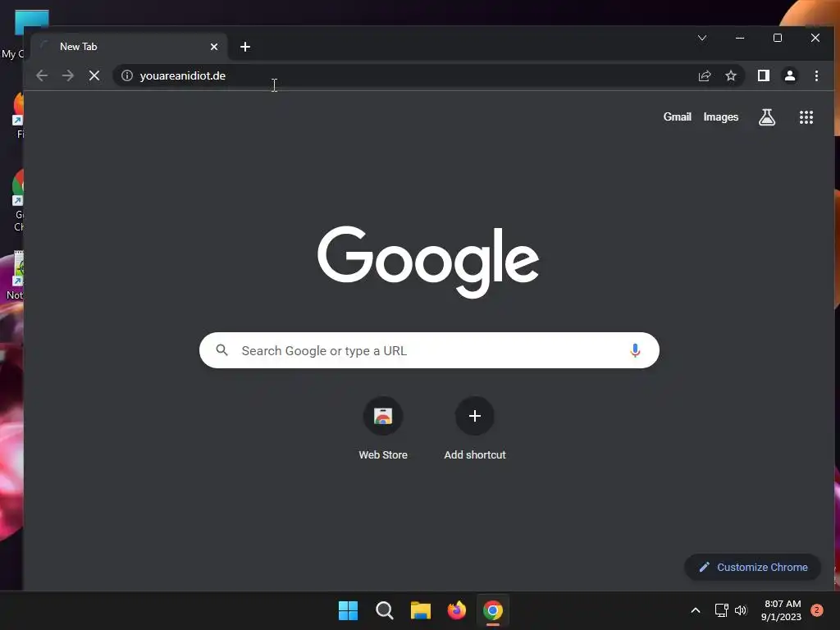Share this page icon

point(705,75)
